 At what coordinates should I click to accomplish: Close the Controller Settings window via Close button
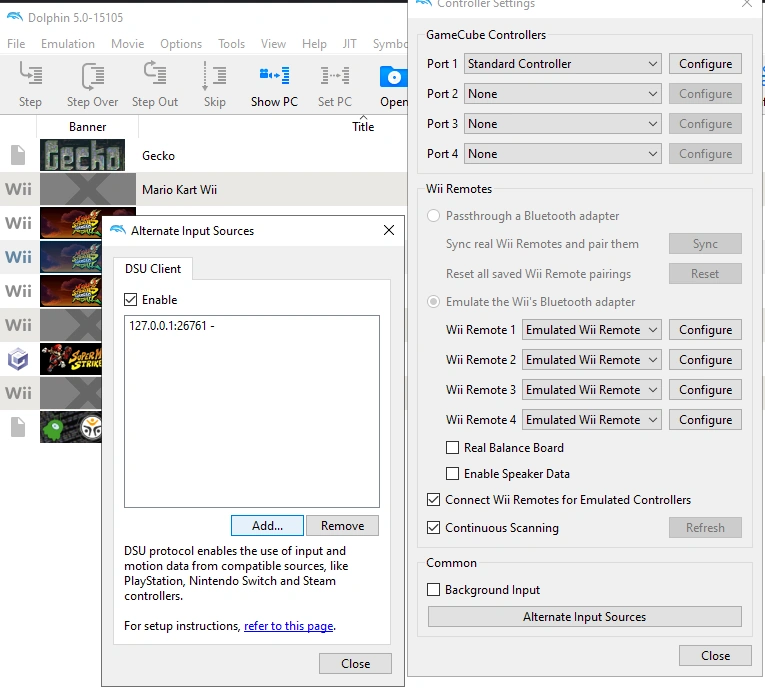715,655
